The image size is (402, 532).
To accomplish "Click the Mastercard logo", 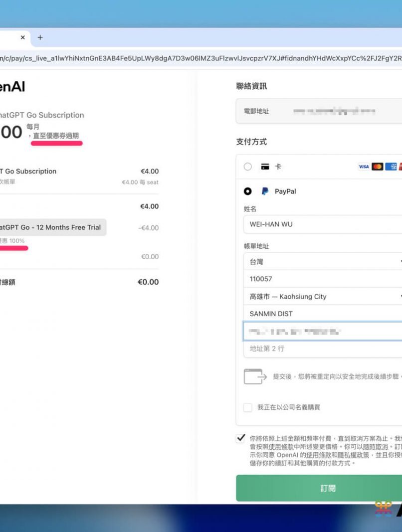I will pyautogui.click(x=378, y=167).
